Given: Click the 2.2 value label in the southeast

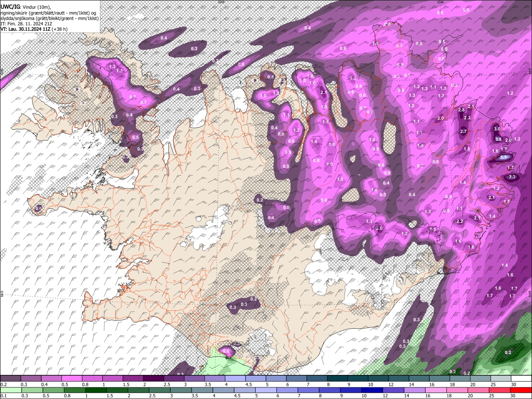Looking at the screenshot, I should point(460,222).
